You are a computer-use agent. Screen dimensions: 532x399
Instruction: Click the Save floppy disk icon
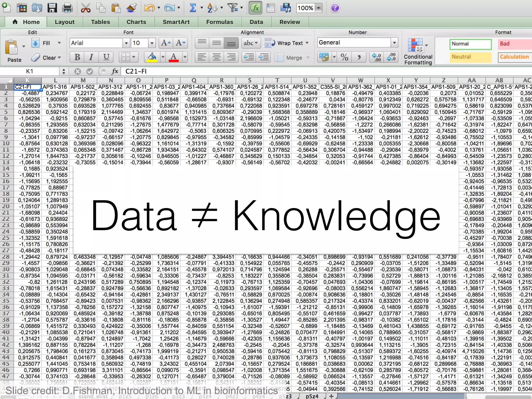click(x=52, y=8)
